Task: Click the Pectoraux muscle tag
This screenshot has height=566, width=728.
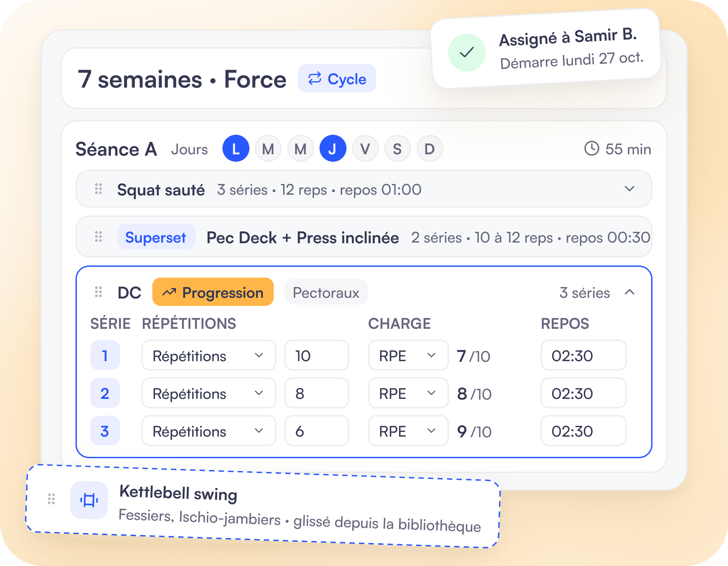Action: tap(326, 292)
